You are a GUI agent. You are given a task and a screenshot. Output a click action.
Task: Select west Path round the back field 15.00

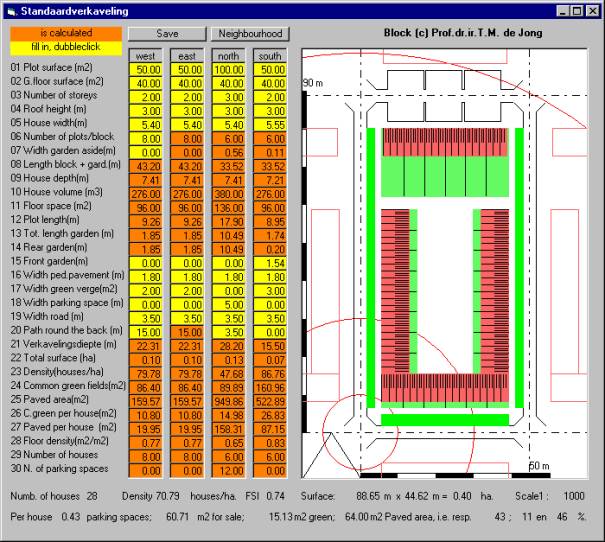pos(145,333)
